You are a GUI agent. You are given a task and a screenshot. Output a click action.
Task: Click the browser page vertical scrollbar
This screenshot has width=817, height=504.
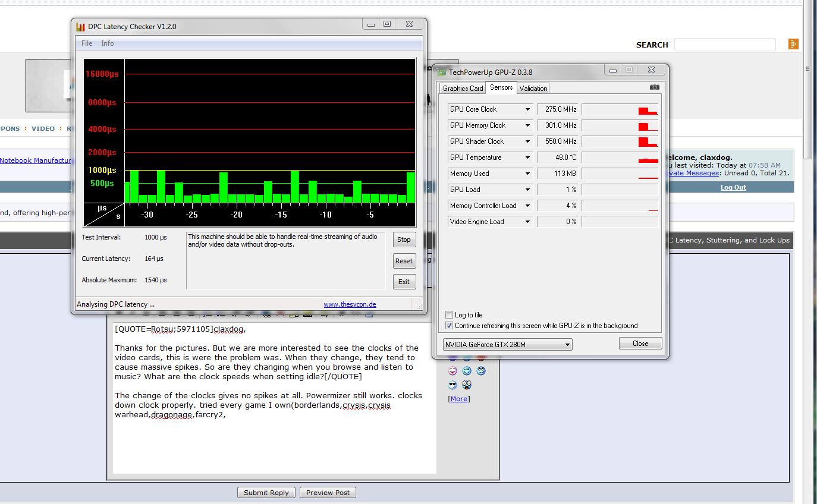tap(807, 80)
